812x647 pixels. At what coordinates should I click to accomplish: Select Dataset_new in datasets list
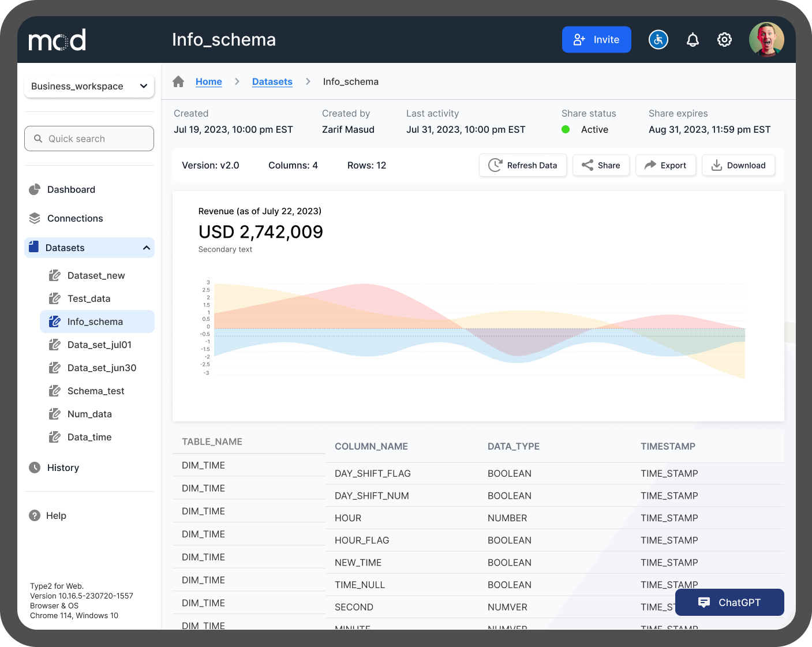click(96, 275)
